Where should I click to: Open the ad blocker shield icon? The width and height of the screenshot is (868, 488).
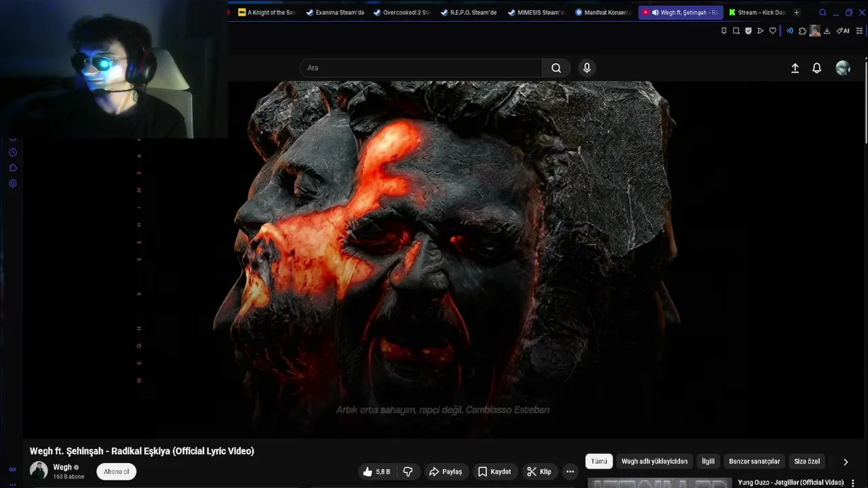749,30
